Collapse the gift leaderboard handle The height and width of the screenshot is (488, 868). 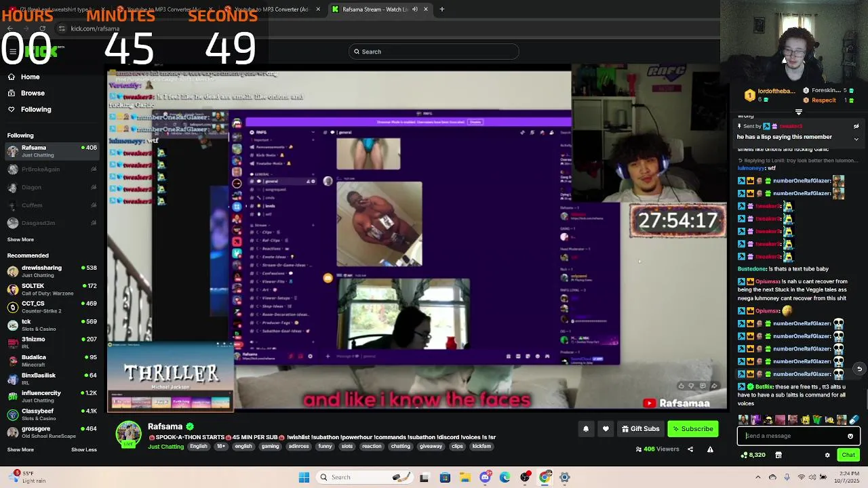pyautogui.click(x=799, y=112)
